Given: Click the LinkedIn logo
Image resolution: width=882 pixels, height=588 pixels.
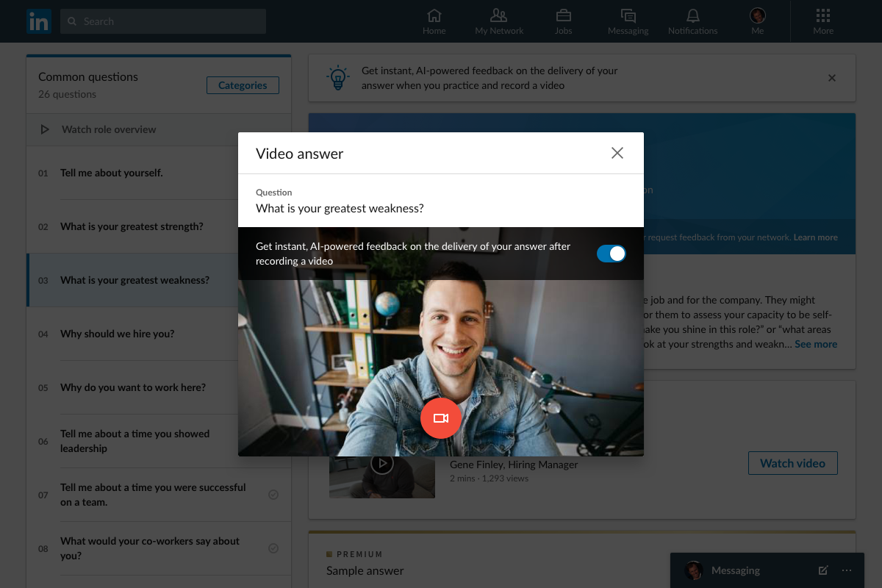Looking at the screenshot, I should 38,21.
